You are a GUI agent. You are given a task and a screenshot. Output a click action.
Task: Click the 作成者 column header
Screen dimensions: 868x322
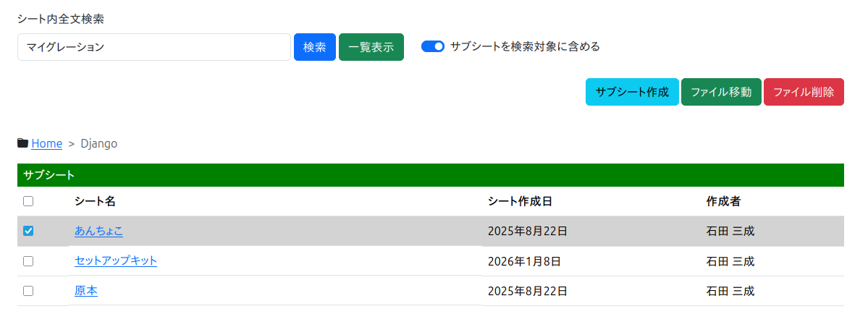722,202
